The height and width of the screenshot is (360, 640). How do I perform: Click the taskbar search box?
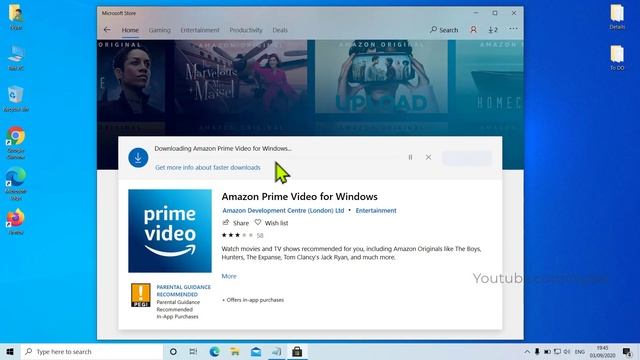coord(92,351)
